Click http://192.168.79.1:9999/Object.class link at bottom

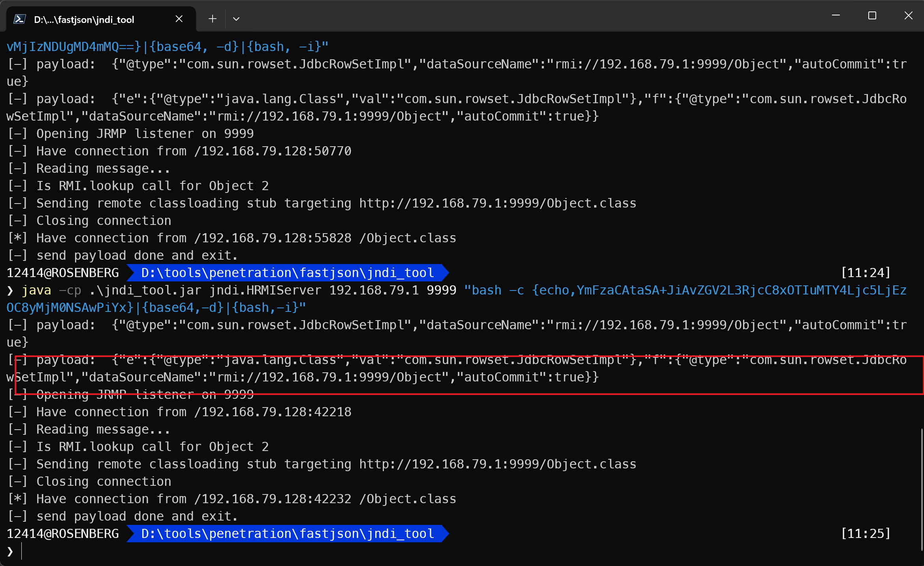(x=497, y=464)
